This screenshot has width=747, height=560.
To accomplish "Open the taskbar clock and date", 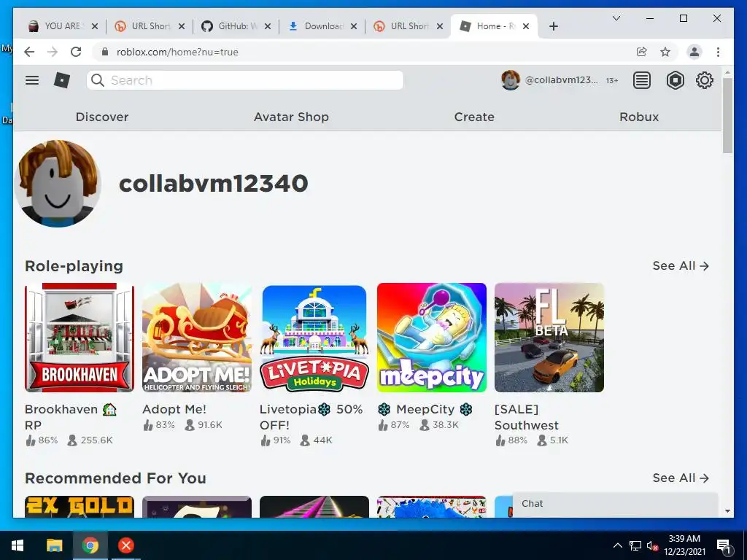I will click(684, 545).
